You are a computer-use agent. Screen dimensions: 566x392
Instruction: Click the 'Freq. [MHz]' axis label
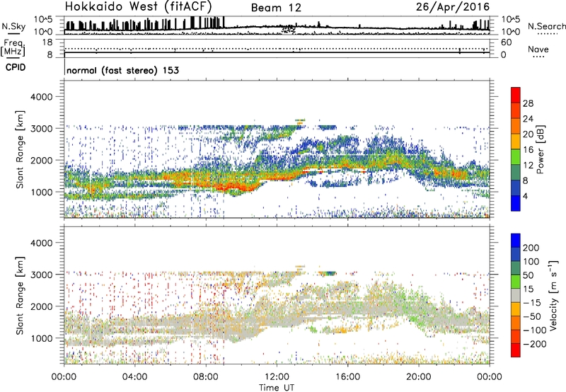click(13, 47)
